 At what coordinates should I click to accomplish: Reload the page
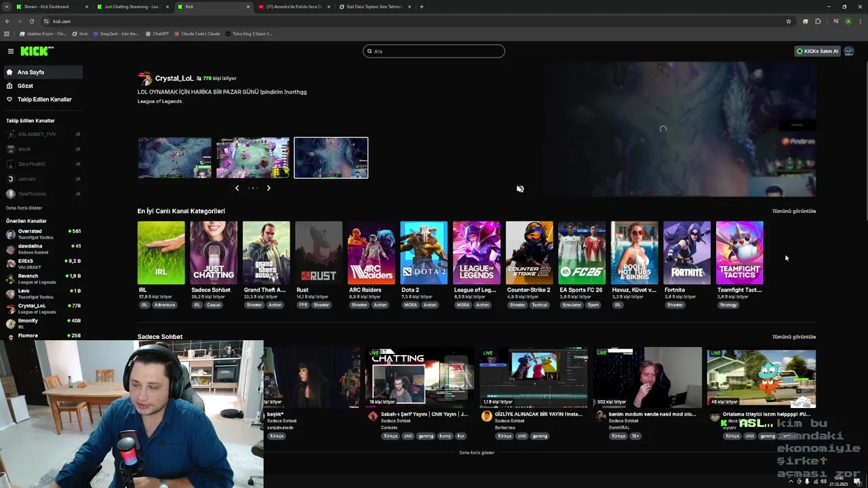tap(31, 21)
